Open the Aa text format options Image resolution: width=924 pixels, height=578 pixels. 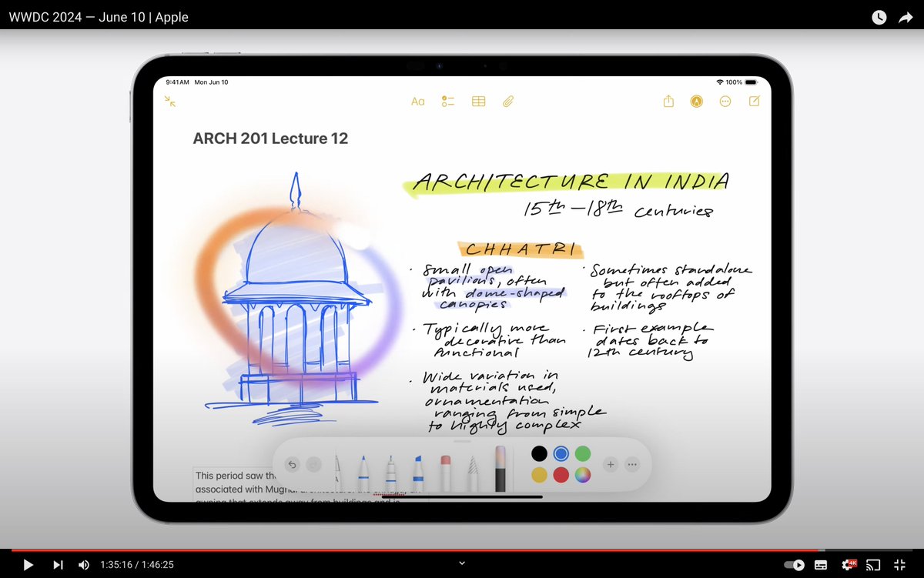pos(417,102)
